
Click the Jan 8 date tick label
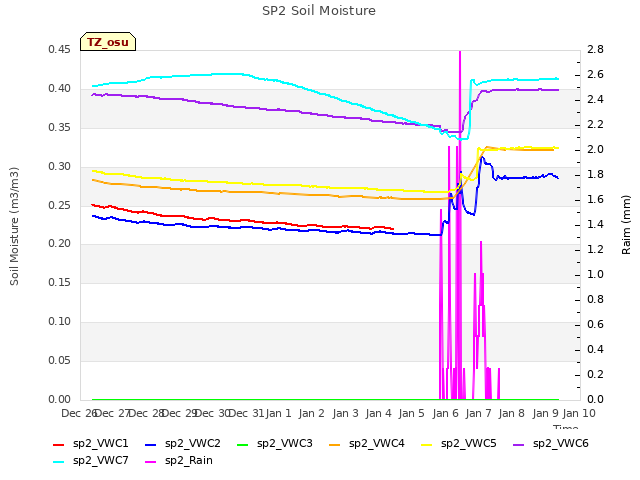point(512,413)
